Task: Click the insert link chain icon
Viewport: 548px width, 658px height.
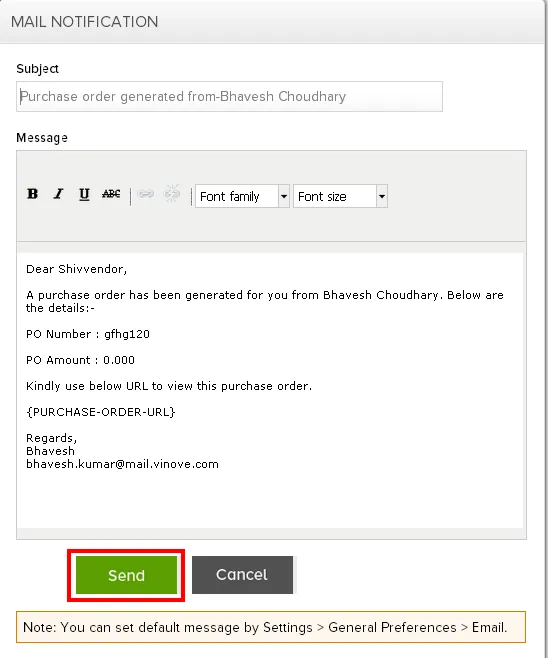Action: [146, 194]
